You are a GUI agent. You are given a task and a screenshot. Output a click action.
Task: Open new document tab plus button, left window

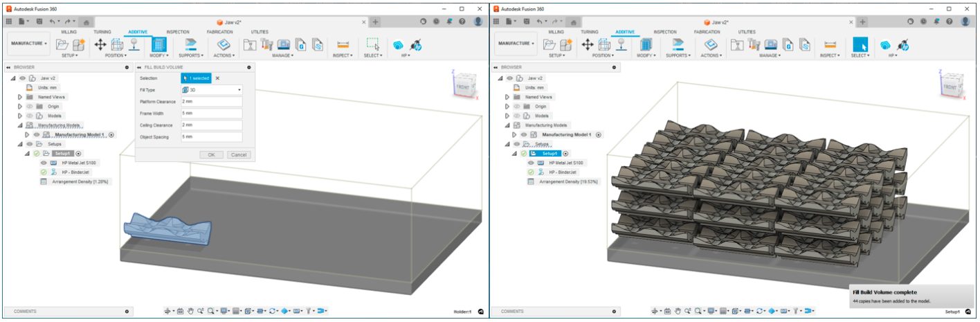(x=375, y=22)
